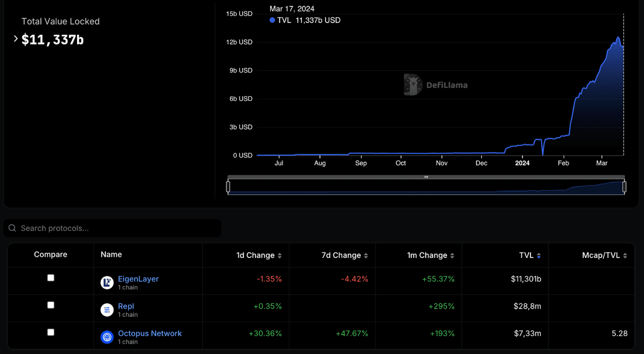Click Repl's $28,8m TVL cell
Viewport: 644px width, 354px height.
pos(527,306)
